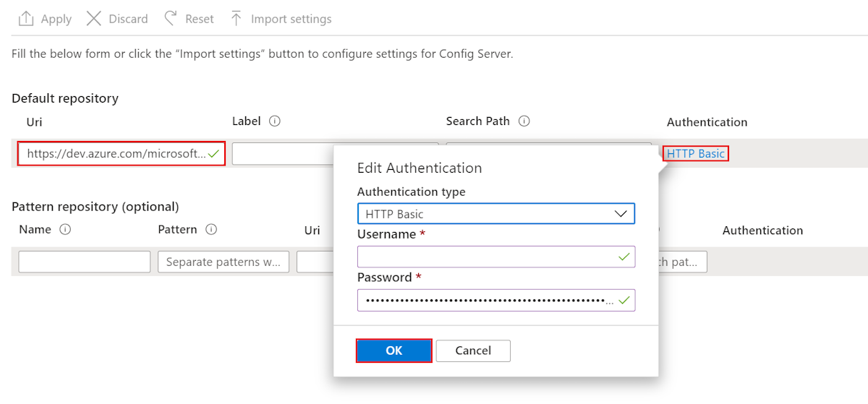Select the Discard toolbar item

click(117, 19)
